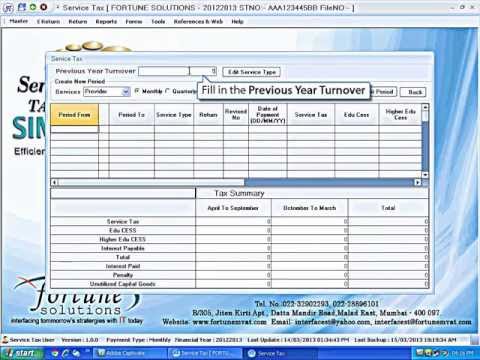Click the Higher Edu CESS summary row label
The image size is (480, 360).
(123, 239)
